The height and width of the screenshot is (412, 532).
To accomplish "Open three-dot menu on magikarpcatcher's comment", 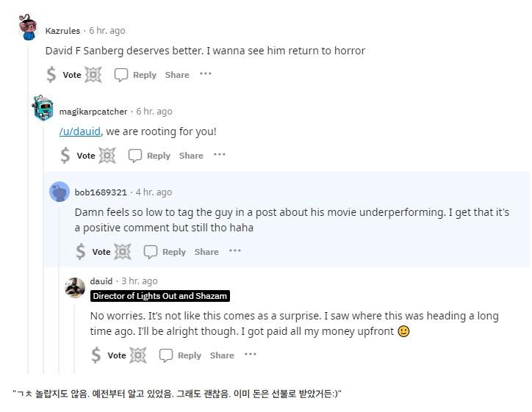I will point(220,154).
